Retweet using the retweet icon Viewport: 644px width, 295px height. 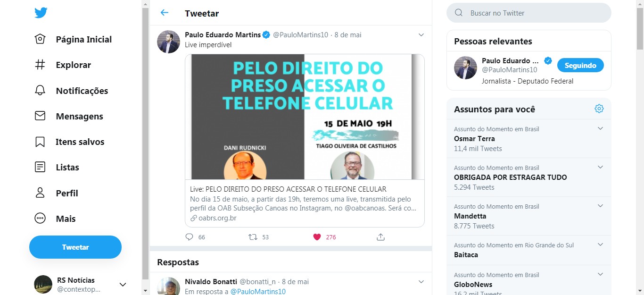(x=253, y=237)
